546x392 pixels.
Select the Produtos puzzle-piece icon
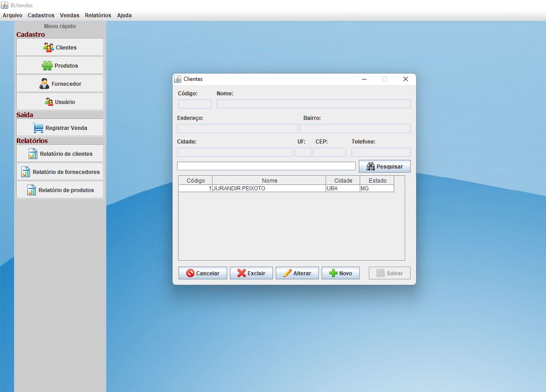(x=47, y=65)
